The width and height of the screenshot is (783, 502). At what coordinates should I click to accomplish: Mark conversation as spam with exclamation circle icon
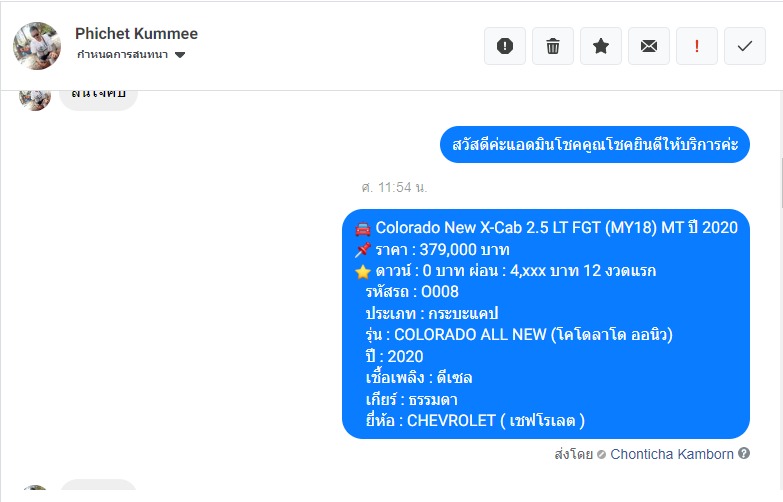click(x=505, y=46)
